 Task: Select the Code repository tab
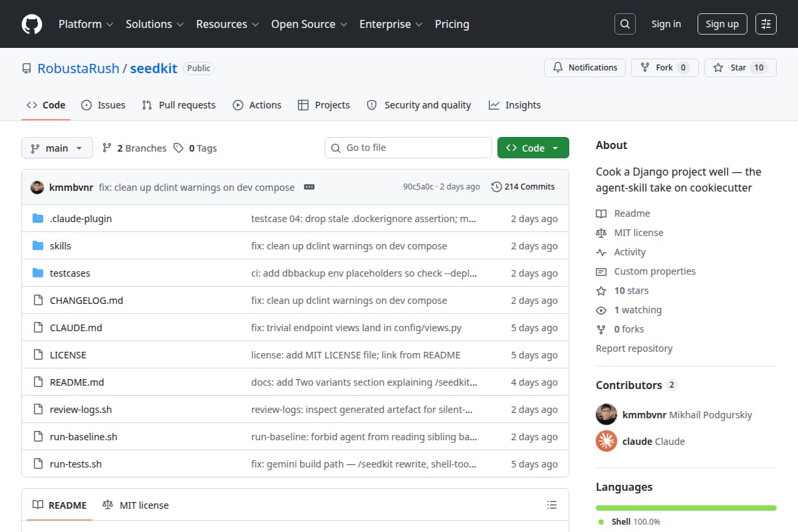46,105
